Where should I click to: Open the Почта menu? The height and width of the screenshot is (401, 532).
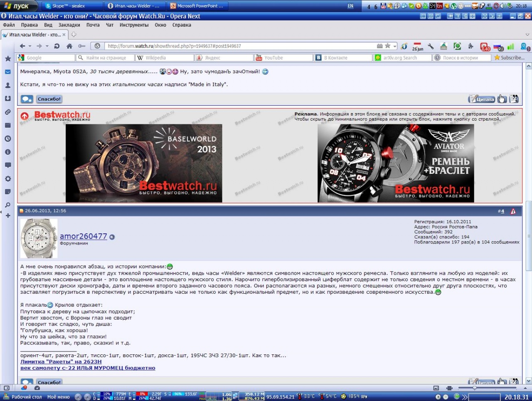pos(93,25)
